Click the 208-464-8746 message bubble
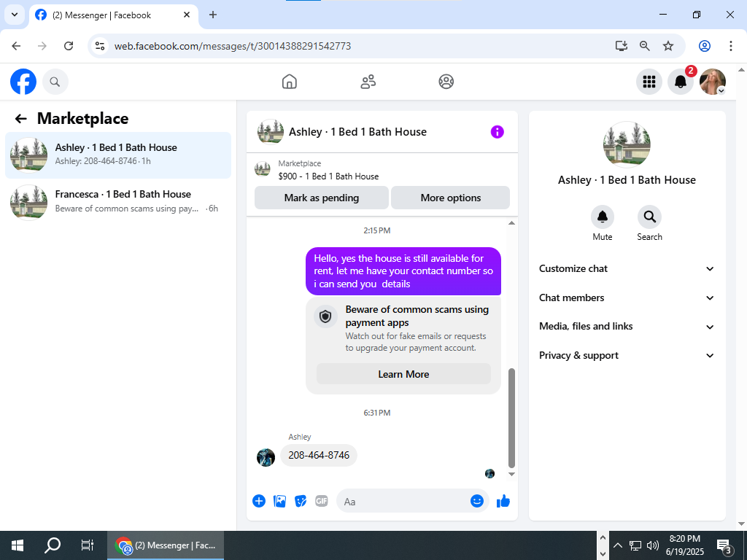The height and width of the screenshot is (560, 747). pyautogui.click(x=319, y=455)
